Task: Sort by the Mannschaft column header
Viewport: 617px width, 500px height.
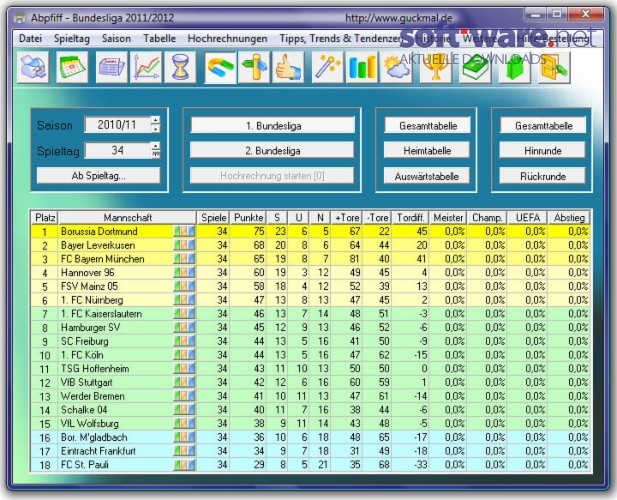Action: click(127, 218)
